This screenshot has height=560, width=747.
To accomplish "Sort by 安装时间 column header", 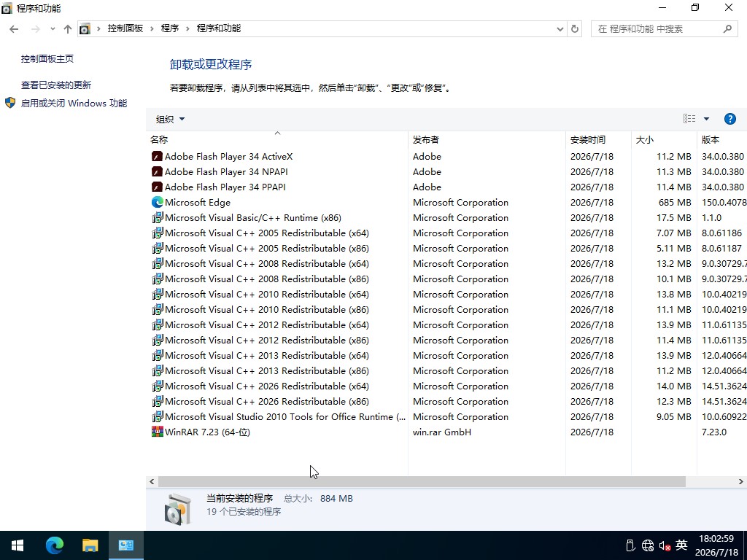I will [x=598, y=139].
